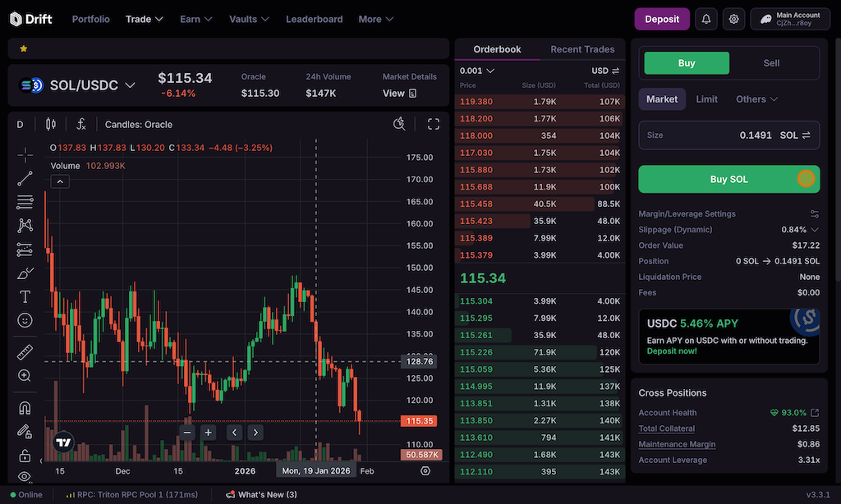This screenshot has height=504, width=841.
Task: Expand the Slippage 0.84% dropdown
Action: 814,230
